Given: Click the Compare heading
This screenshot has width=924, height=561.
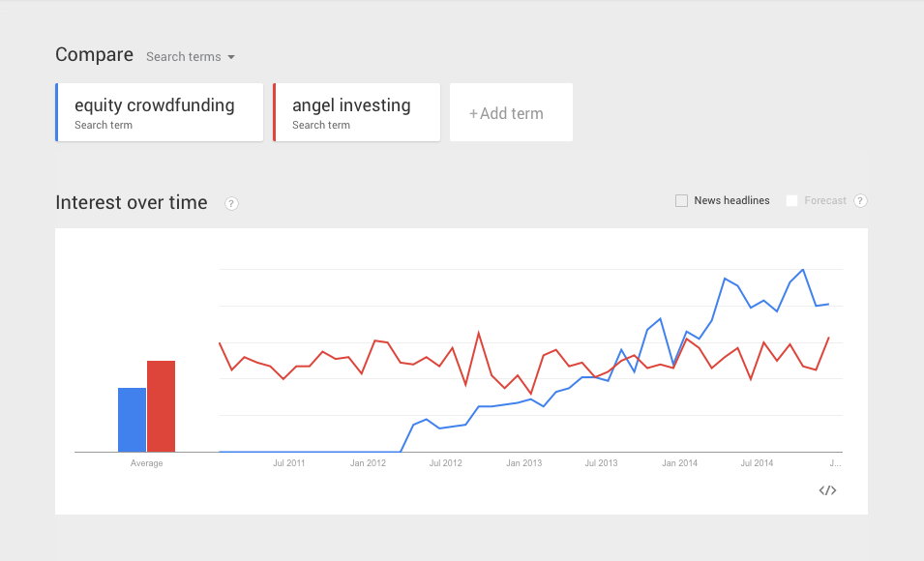Looking at the screenshot, I should pos(94,55).
